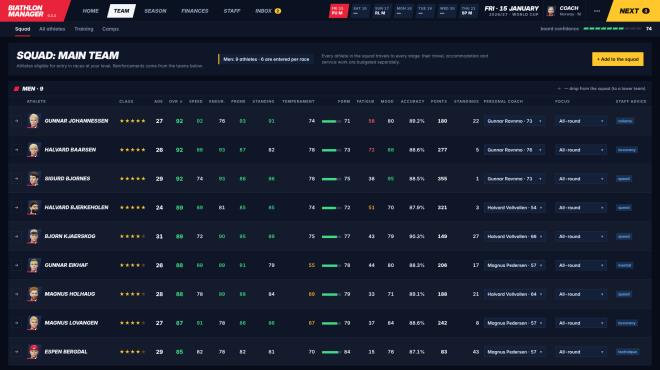Click the name Magnus Lovangen

pos(71,323)
